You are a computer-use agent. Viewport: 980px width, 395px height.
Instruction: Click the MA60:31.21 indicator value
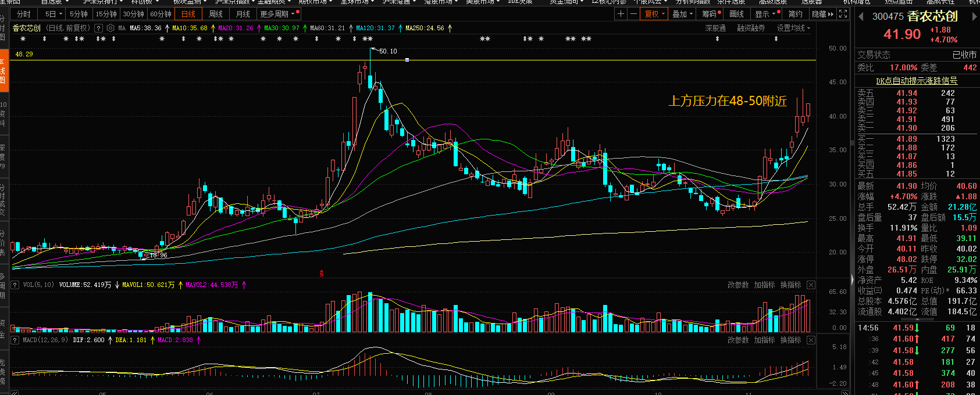pos(327,28)
